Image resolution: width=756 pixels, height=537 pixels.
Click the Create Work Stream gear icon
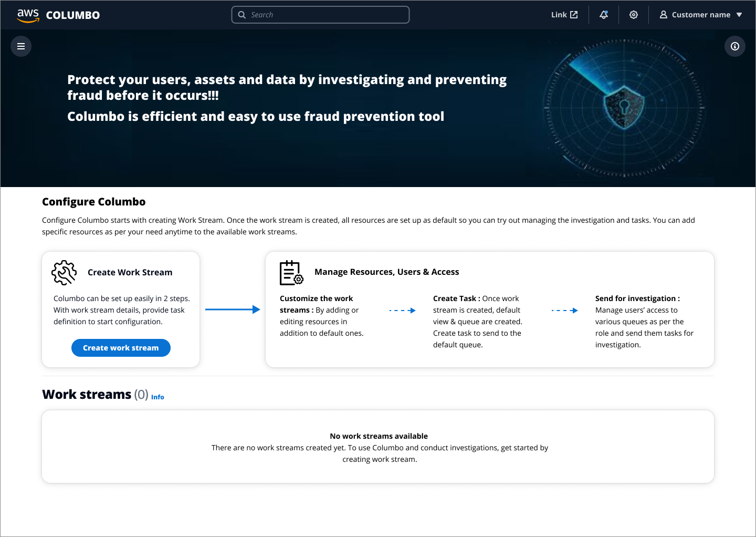pyautogui.click(x=64, y=273)
